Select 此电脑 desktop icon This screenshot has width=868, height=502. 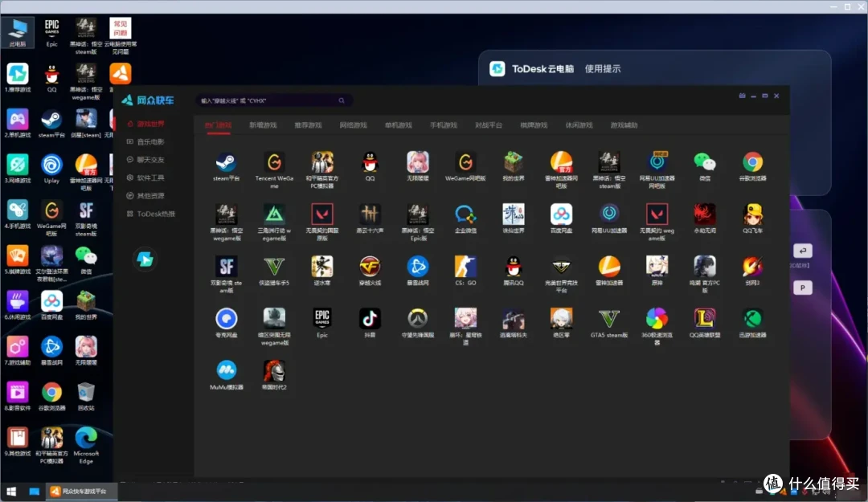[x=17, y=33]
